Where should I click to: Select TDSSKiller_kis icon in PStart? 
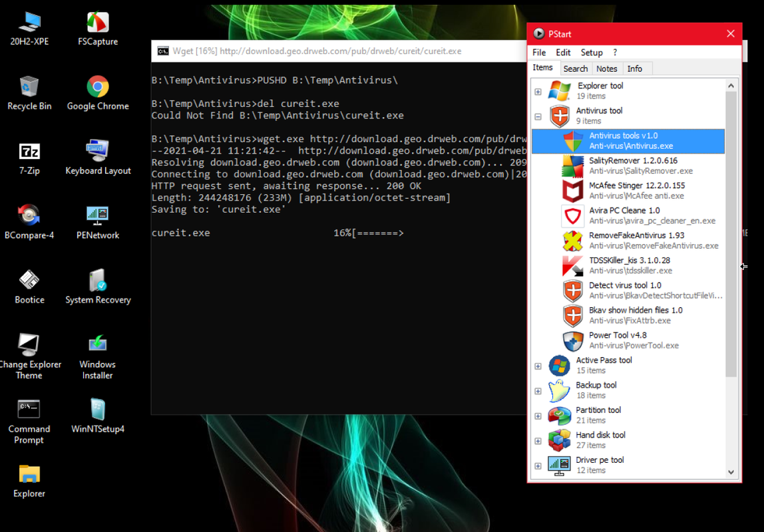pos(572,265)
